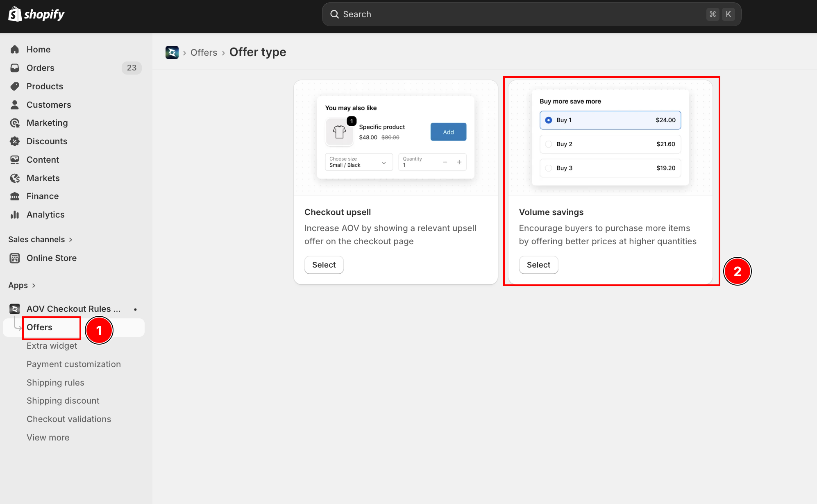Click the K shortcut key badge
Image resolution: width=817 pixels, height=504 pixels.
point(728,14)
